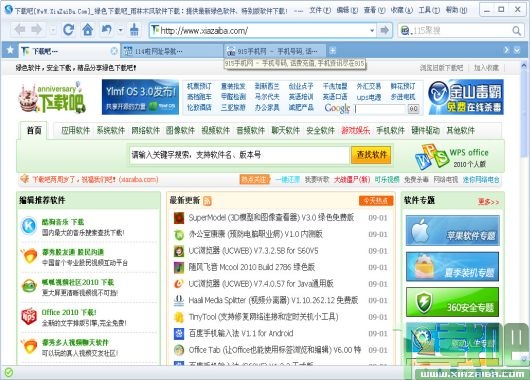Go to the home page icon
Image resolution: width=530 pixels, height=380 pixels.
pos(88,30)
